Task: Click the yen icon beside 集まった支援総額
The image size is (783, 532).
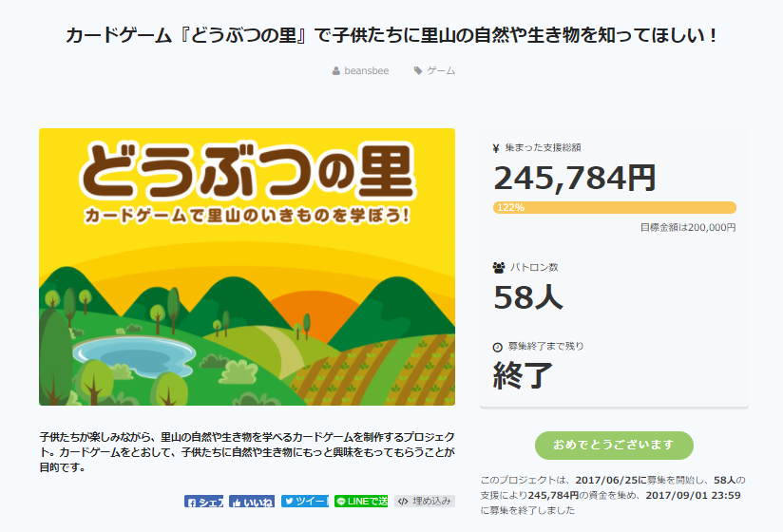Action: coord(496,148)
